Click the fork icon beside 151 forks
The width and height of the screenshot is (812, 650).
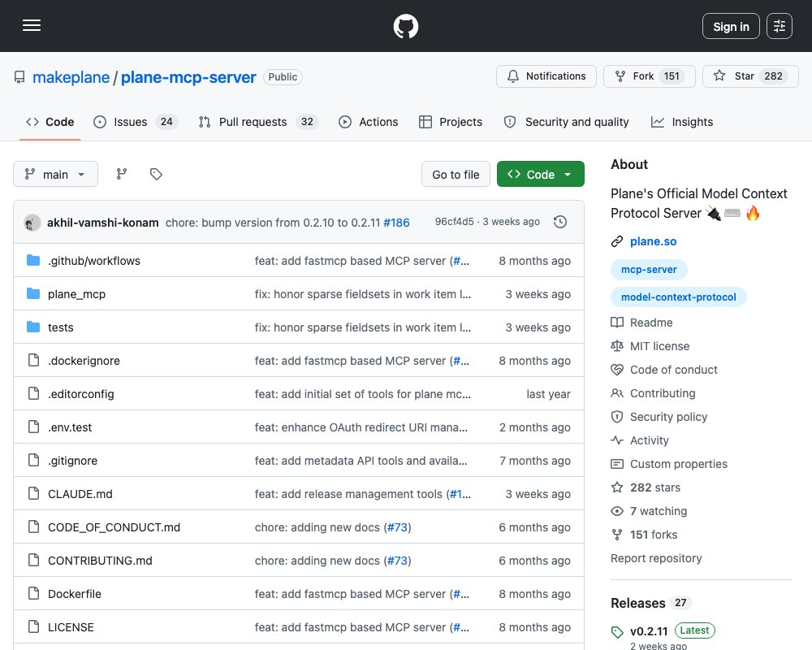pos(617,535)
